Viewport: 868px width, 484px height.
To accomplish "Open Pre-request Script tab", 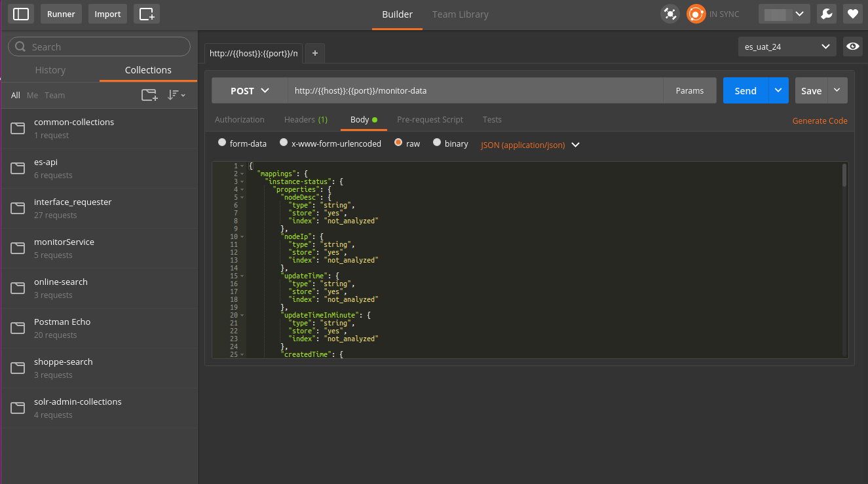I will (x=430, y=120).
